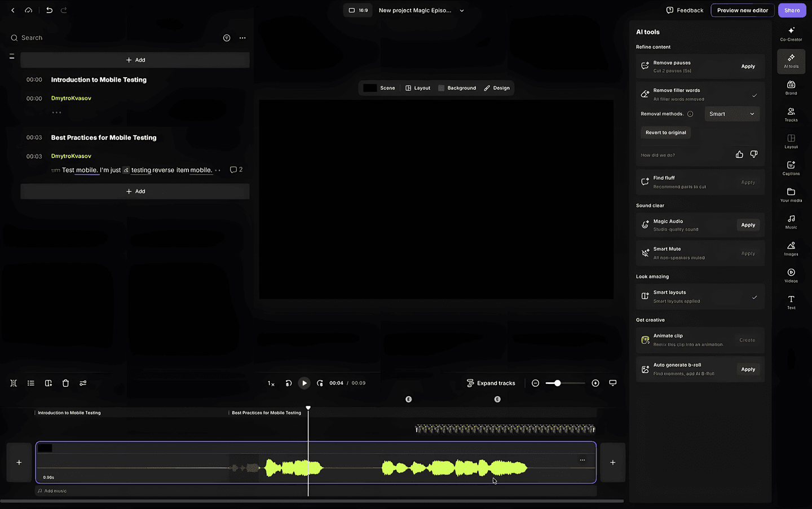Toggle the Remove filler words checkmark

pyautogui.click(x=754, y=95)
